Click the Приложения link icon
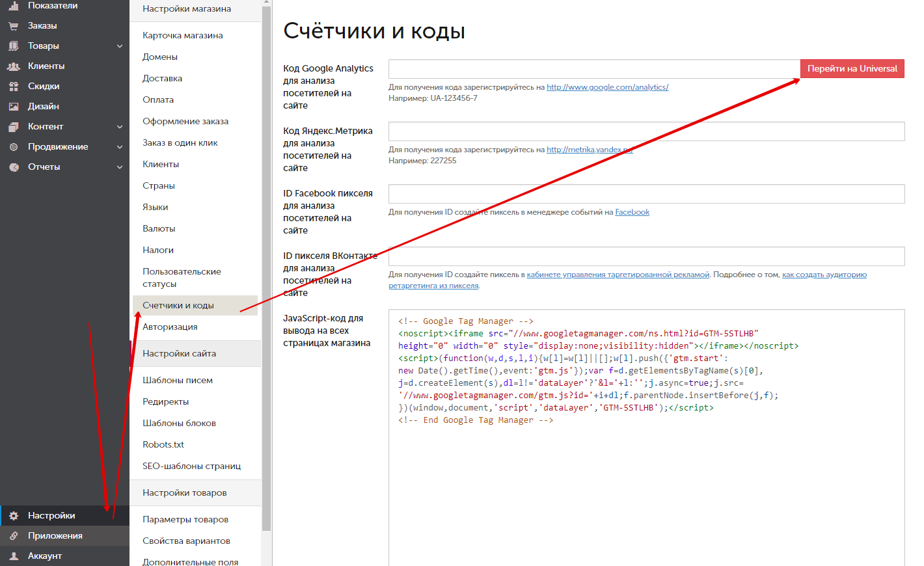The height and width of the screenshot is (566, 924). pyautogui.click(x=14, y=536)
